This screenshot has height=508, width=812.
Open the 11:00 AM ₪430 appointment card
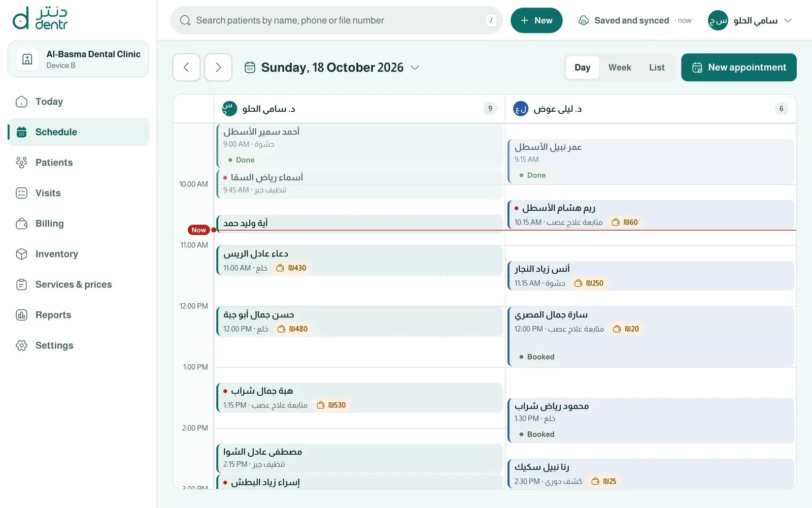pos(359,261)
